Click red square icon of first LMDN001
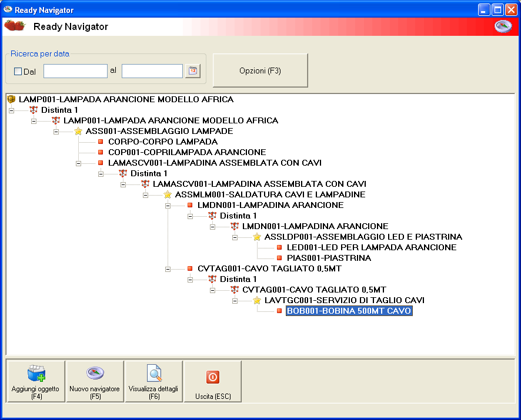 tap(190, 205)
